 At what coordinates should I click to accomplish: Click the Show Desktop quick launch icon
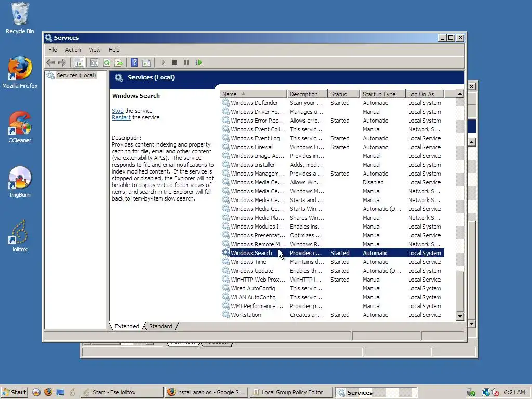(x=60, y=392)
